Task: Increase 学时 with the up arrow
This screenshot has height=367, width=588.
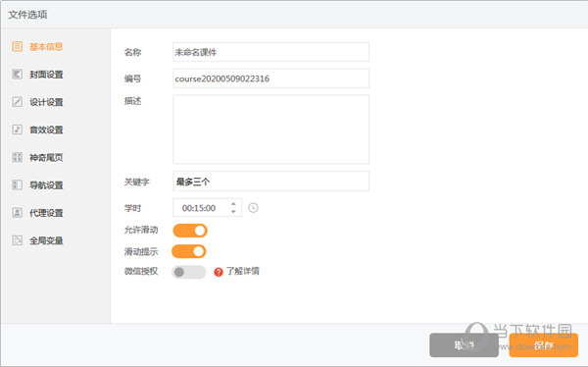Action: tap(233, 203)
